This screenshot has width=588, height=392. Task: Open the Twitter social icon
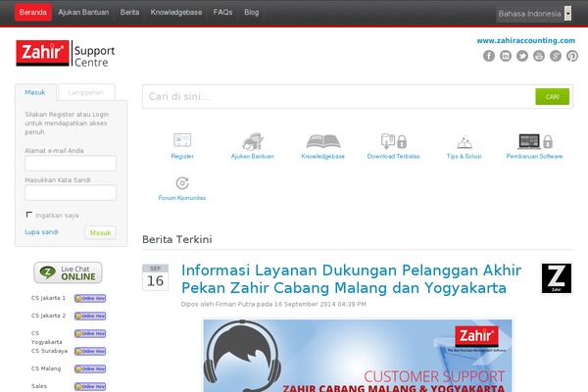[x=522, y=56]
